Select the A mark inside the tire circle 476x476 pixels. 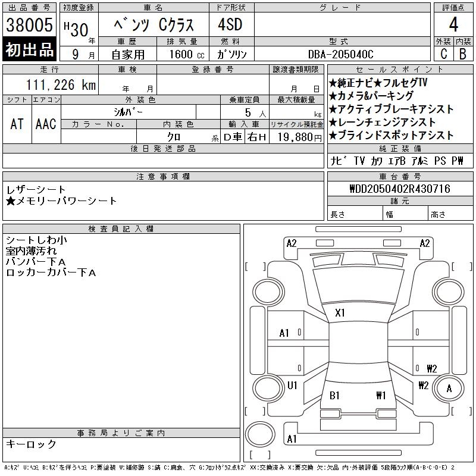click(449, 389)
